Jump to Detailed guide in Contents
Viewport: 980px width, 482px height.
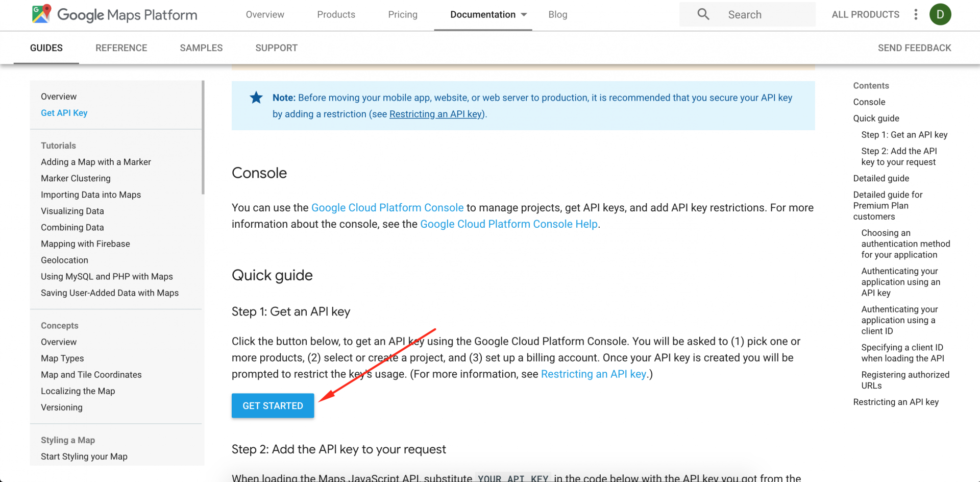pyautogui.click(x=881, y=178)
